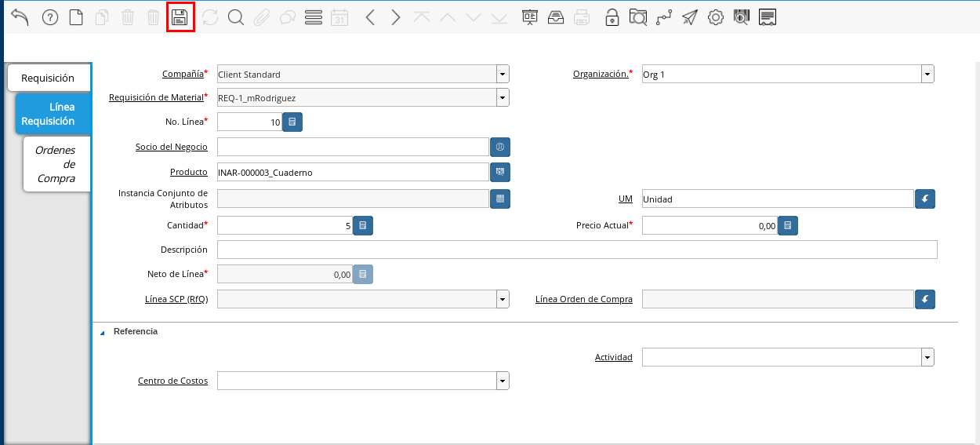Screen dimensions: 980x445
Task: Open the Centro de Costos dropdown
Action: point(503,381)
